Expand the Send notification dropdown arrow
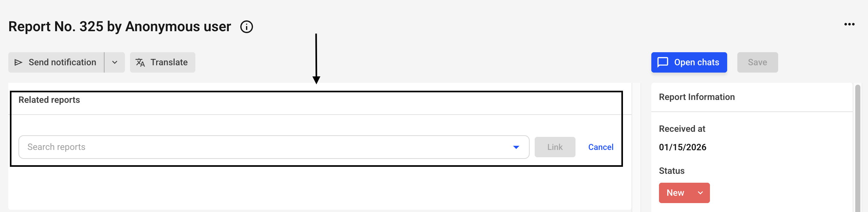The width and height of the screenshot is (868, 212). tap(115, 63)
